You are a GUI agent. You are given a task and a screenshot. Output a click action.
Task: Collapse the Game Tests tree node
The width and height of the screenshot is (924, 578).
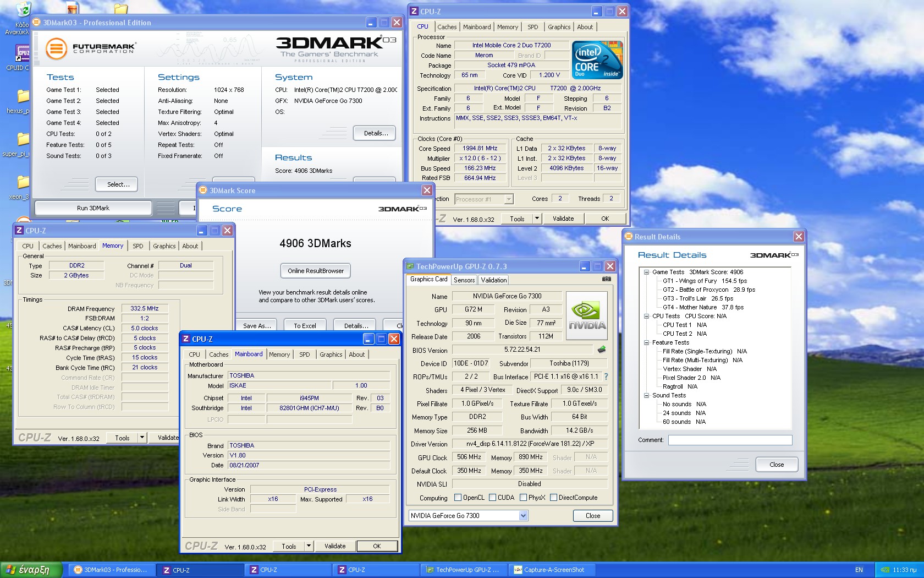point(647,272)
